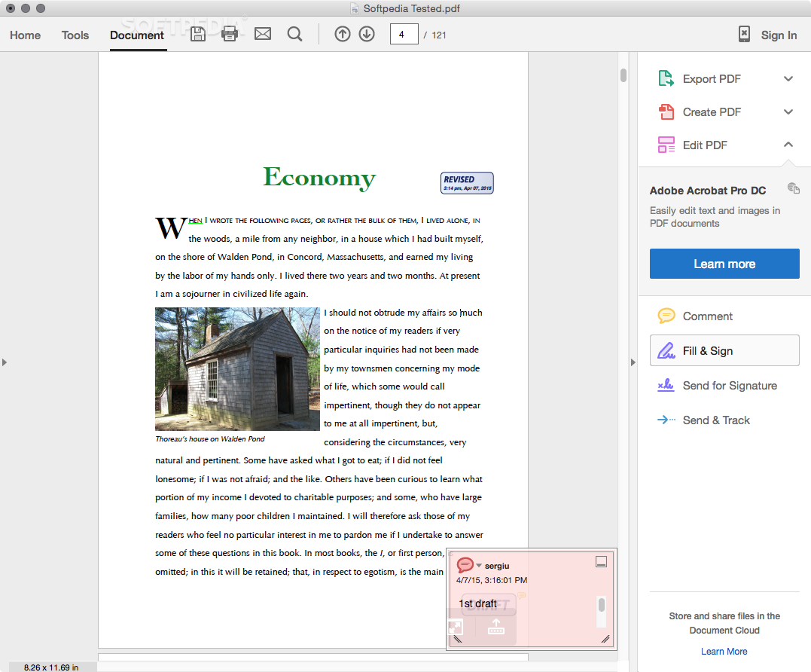Viewport: 811px width, 672px height.
Task: Collapse the right tools pane arrow
Action: coord(633,362)
